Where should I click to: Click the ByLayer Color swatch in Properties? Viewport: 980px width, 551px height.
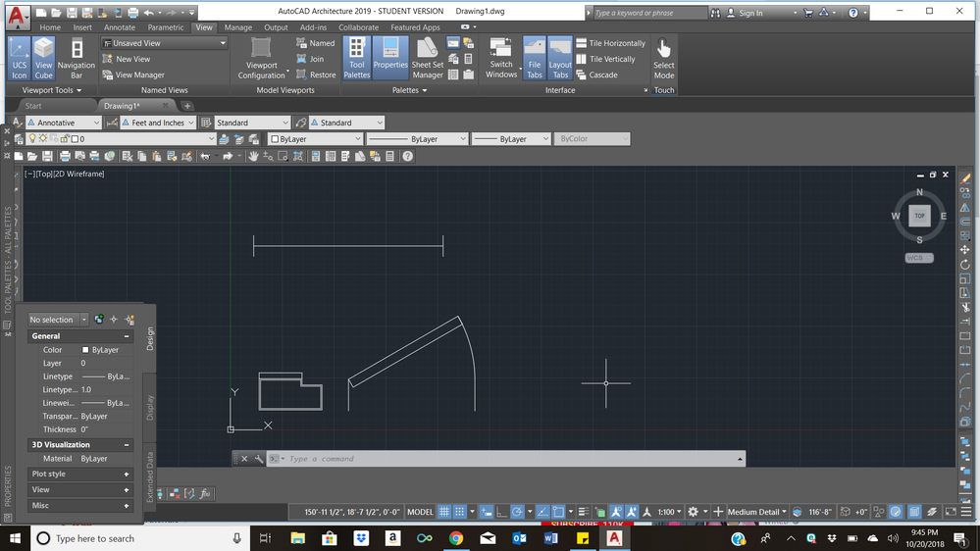pyautogui.click(x=85, y=350)
